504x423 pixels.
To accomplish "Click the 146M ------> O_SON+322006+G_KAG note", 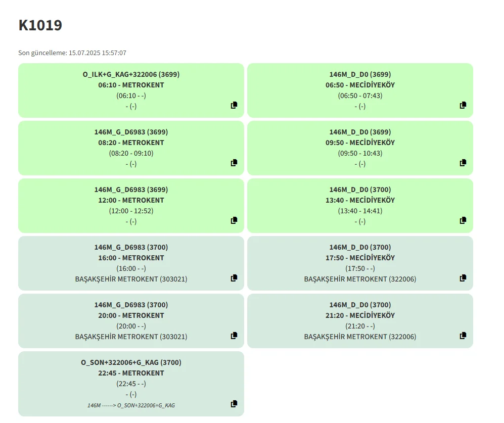I will 131,405.
